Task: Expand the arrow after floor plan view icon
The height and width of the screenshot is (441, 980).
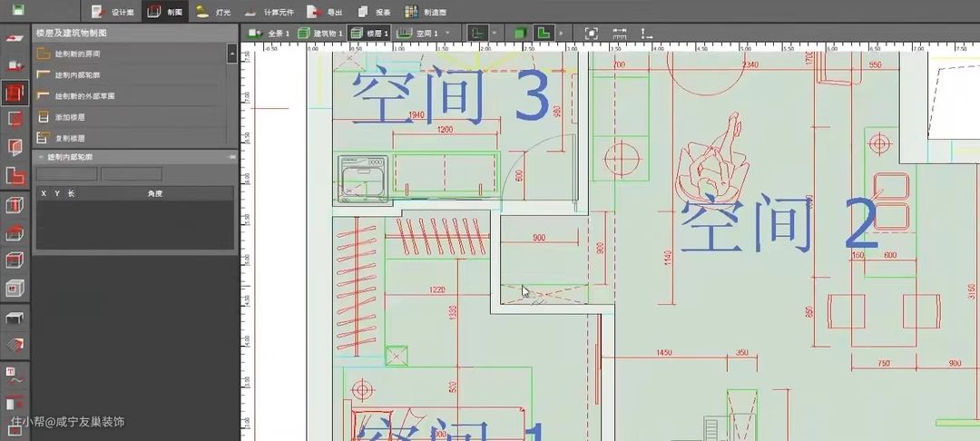Action: click(562, 34)
